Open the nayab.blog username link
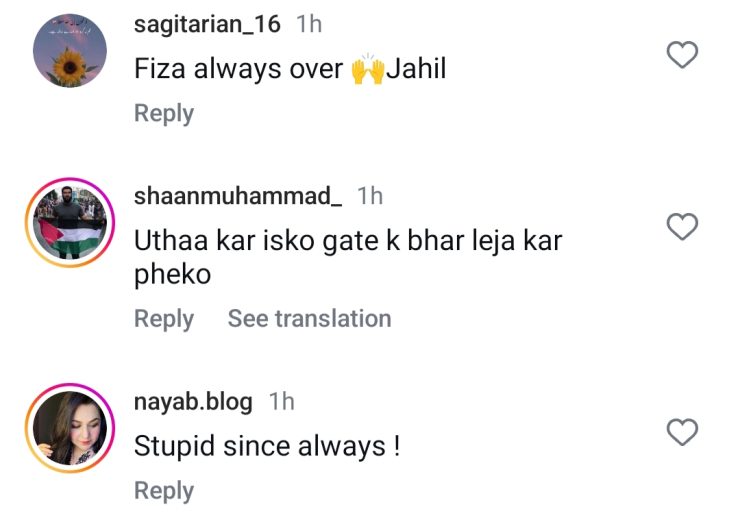Image resolution: width=740 pixels, height=522 pixels. [x=193, y=402]
